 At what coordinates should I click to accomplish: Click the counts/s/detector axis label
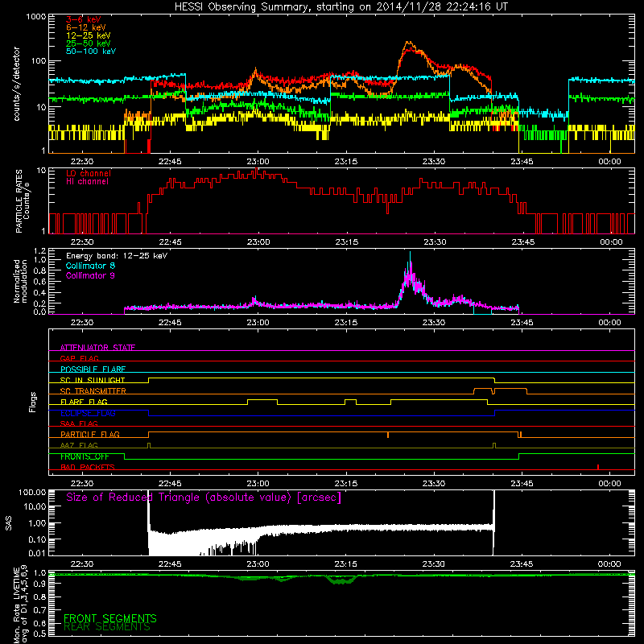(x=17, y=84)
